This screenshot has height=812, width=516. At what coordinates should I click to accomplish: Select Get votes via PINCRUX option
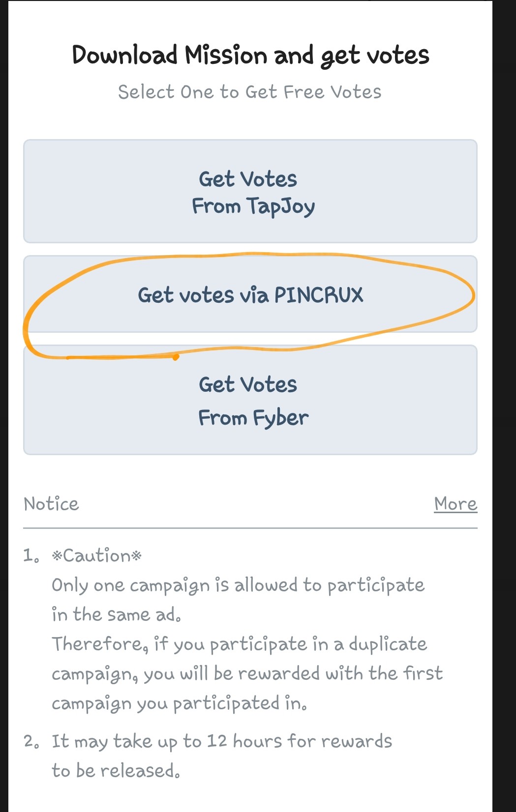pos(250,295)
